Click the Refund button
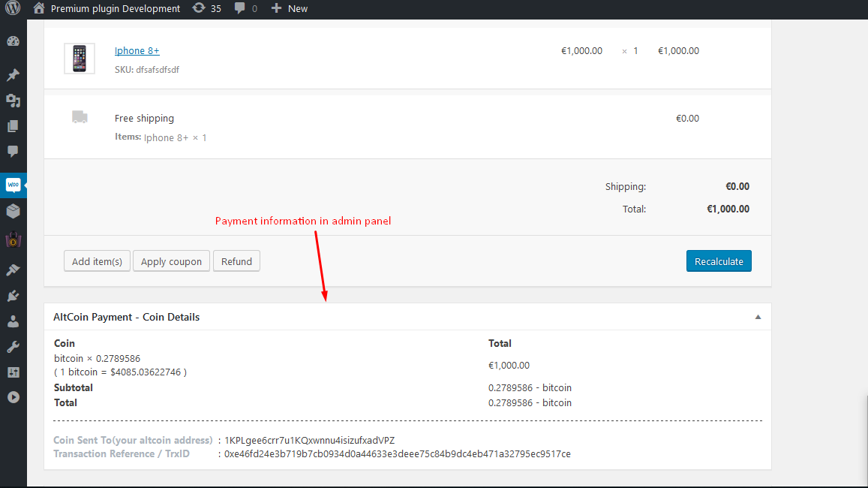This screenshot has height=488, width=868. pyautogui.click(x=236, y=261)
